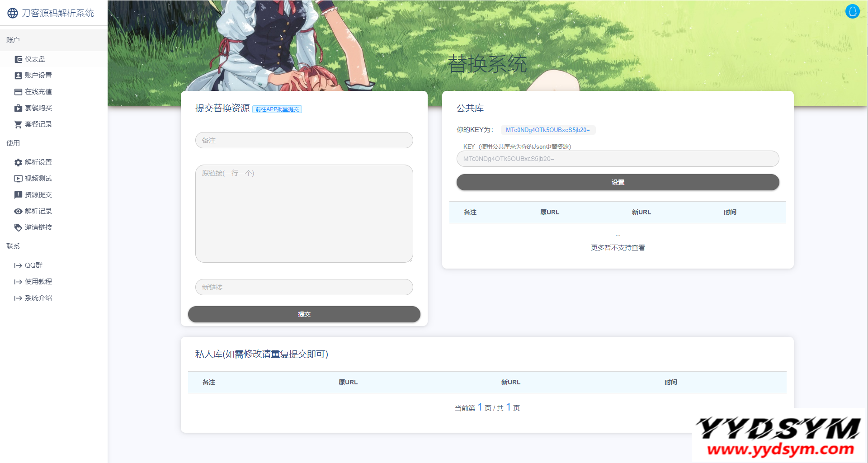
Task: Click the 前往APP批量提交 link
Action: [x=277, y=109]
